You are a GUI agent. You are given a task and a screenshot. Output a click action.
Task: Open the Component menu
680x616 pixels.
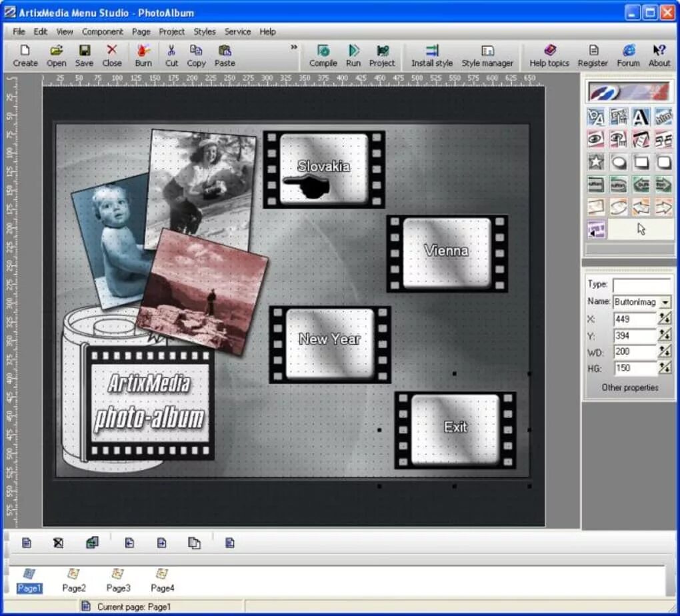click(103, 32)
